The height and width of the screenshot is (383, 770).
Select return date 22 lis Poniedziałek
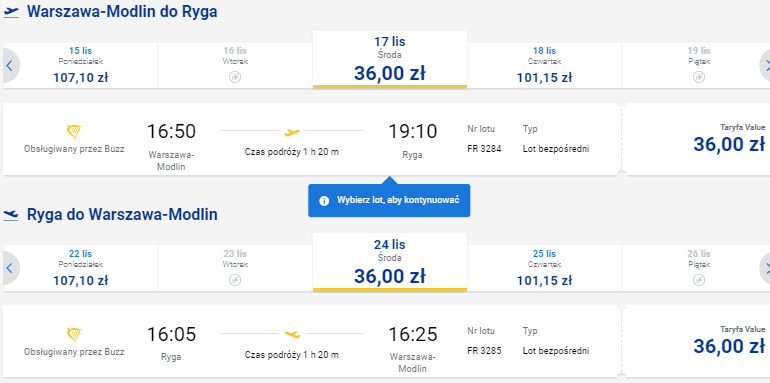tap(81, 268)
